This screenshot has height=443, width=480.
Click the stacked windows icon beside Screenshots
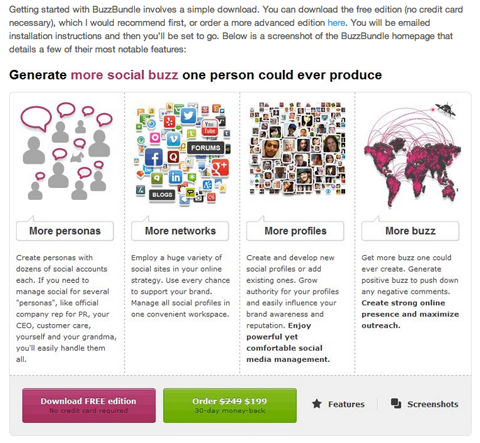click(396, 403)
